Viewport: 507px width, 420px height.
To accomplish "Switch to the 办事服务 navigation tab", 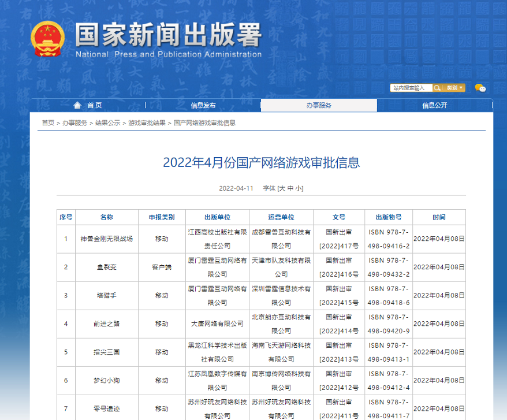I will pyautogui.click(x=319, y=105).
